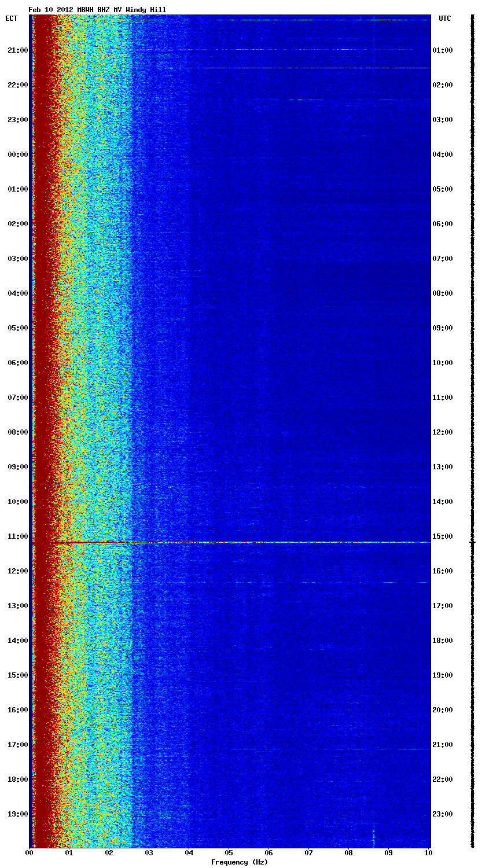Click the UTC axis header label
The height and width of the screenshot is (868, 493).
tap(444, 19)
